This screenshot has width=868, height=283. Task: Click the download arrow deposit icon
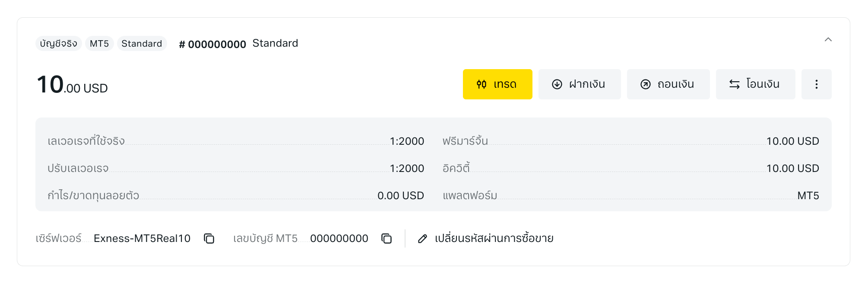coord(557,84)
